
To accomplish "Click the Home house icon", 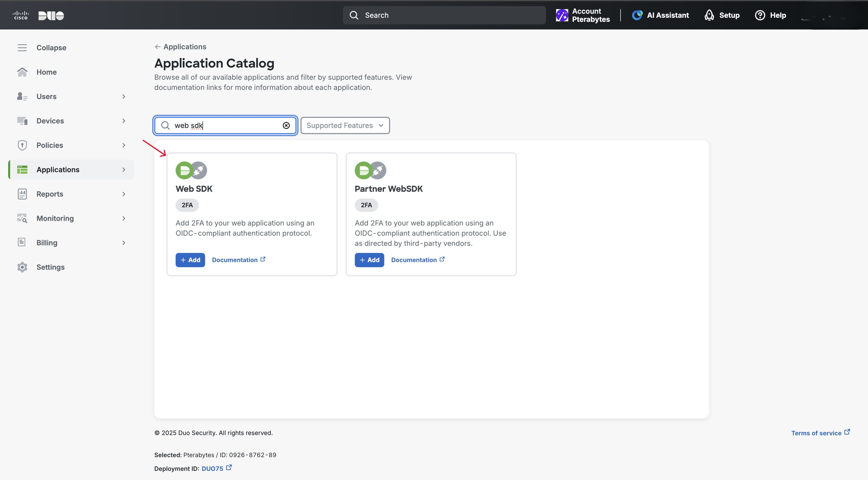I will click(x=22, y=72).
